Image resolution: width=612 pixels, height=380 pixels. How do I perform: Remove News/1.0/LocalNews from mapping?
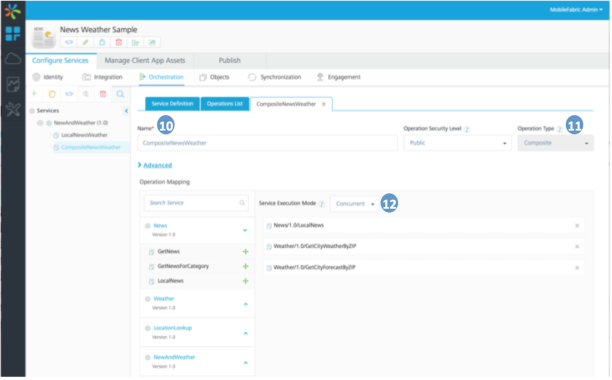[x=577, y=226]
